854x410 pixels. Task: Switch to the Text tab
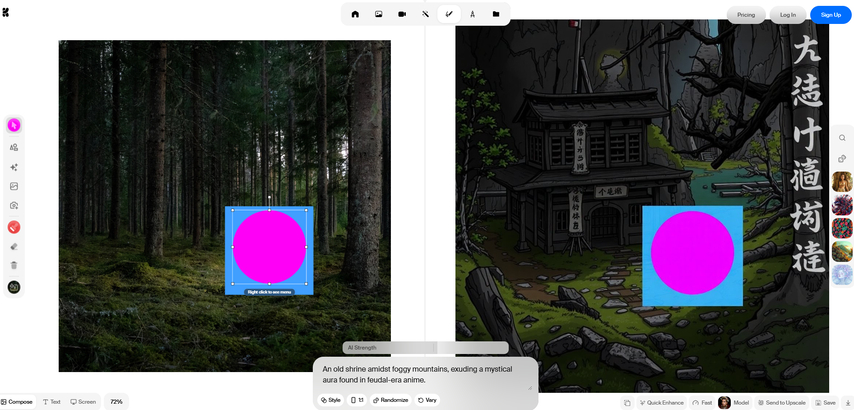point(52,401)
